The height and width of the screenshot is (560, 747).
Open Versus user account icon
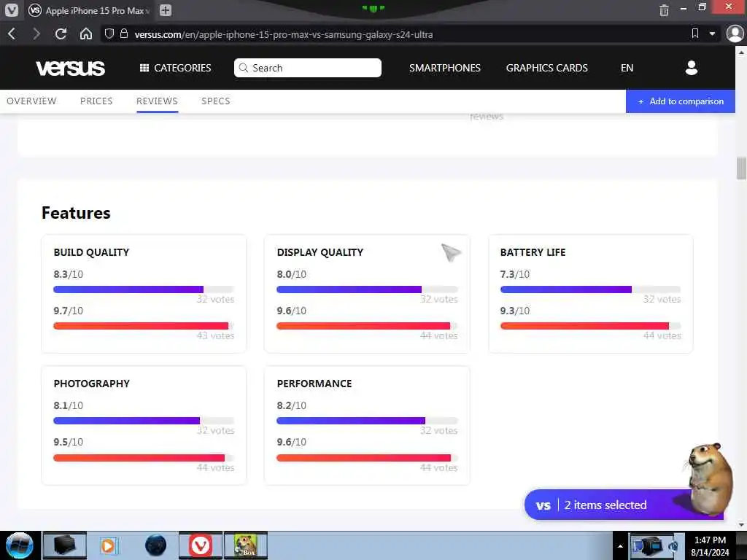pos(692,68)
